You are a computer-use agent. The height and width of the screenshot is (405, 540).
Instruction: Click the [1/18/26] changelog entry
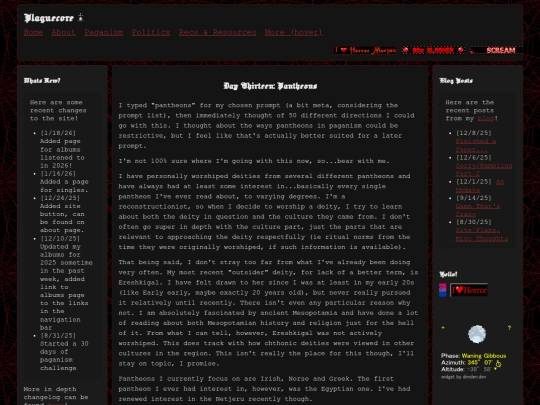point(62,149)
